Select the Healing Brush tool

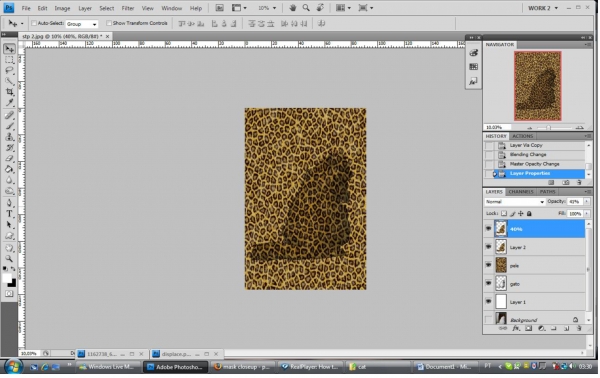(9, 116)
